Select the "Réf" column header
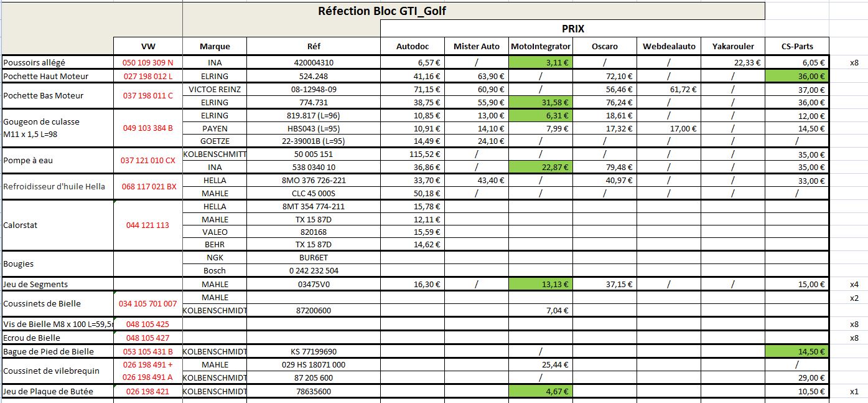868x403 pixels. (x=314, y=46)
